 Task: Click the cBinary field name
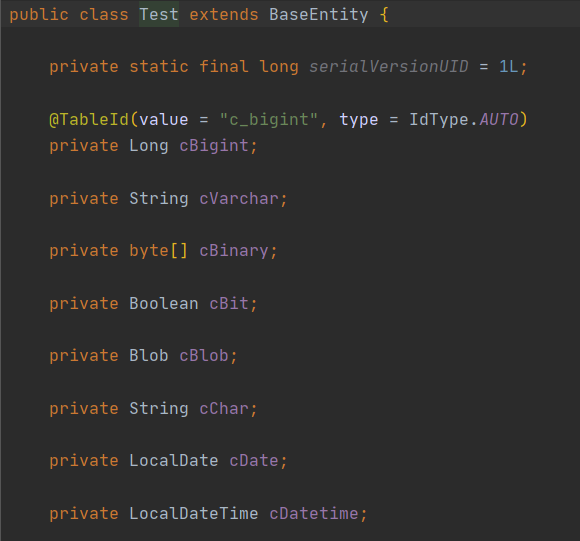[x=234, y=251]
